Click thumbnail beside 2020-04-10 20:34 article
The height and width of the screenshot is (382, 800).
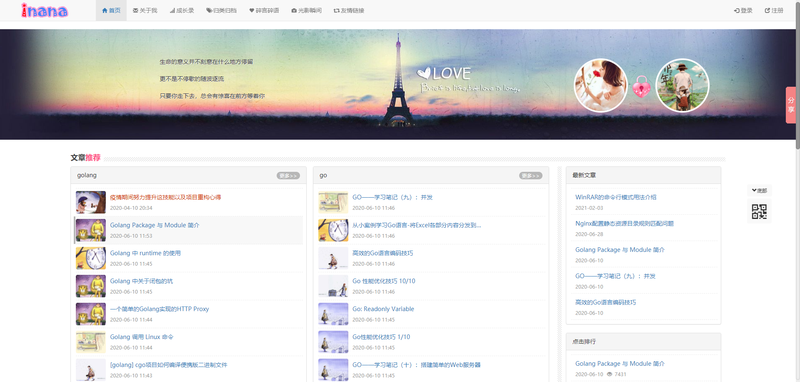click(x=91, y=202)
